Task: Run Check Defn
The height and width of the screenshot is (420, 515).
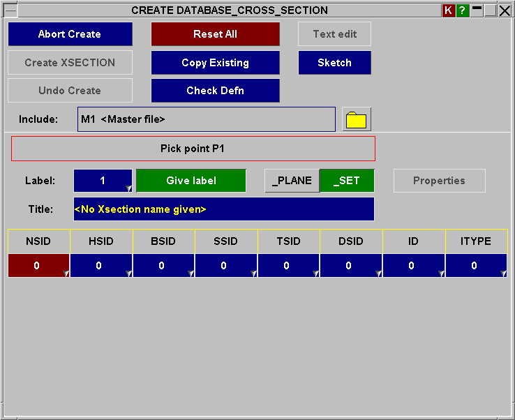Action: click(x=215, y=91)
